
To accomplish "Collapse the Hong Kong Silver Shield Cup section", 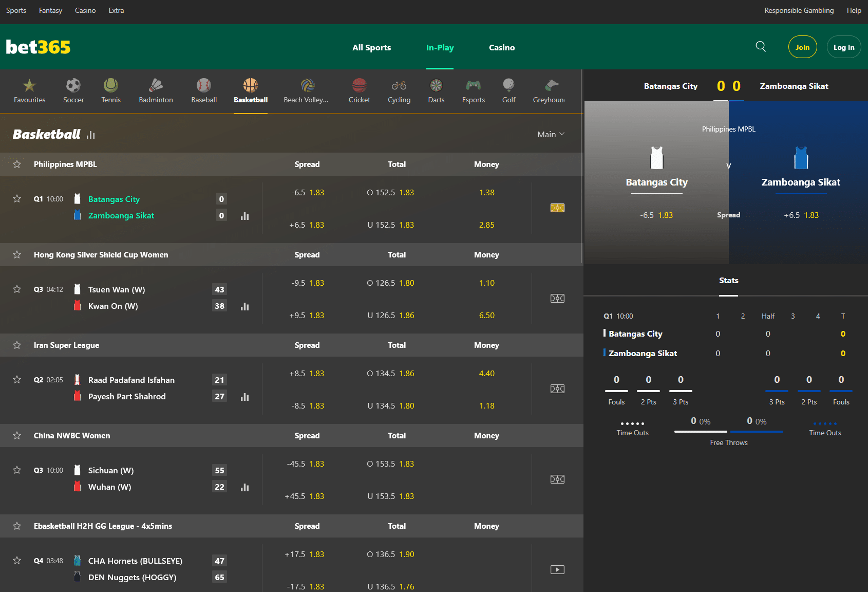I will [x=101, y=255].
